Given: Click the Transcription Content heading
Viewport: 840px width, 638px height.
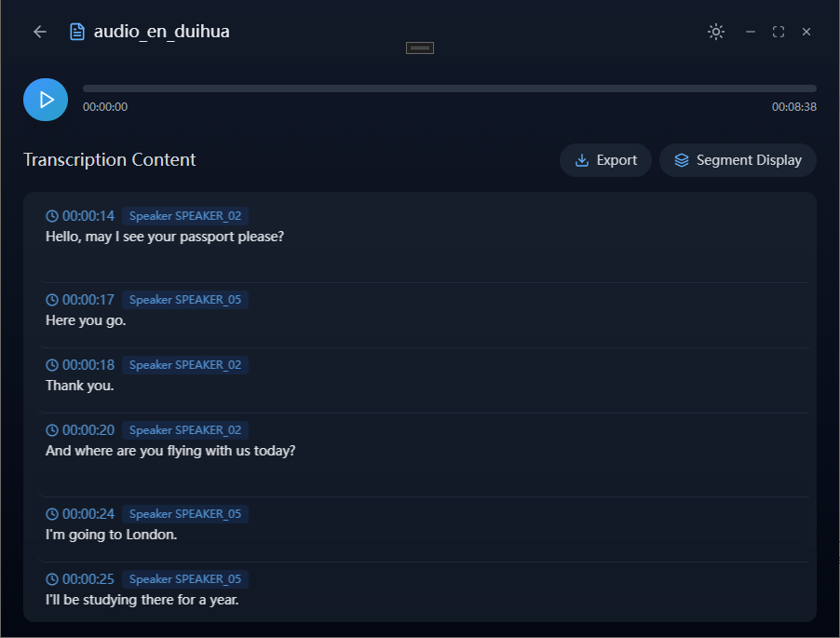Looking at the screenshot, I should click(110, 159).
